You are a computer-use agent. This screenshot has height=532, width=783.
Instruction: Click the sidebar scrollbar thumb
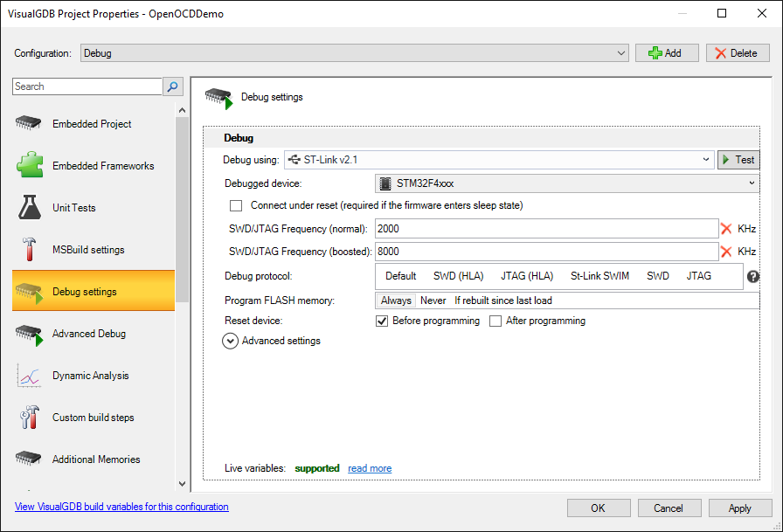click(x=183, y=210)
